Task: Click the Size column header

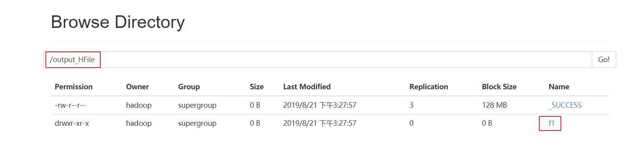Action: coord(257,86)
